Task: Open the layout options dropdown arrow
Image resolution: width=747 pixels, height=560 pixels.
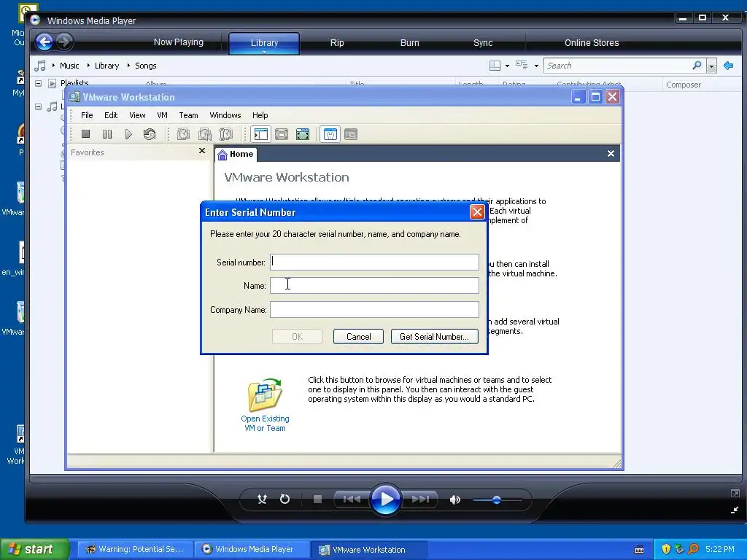Action: (507, 66)
